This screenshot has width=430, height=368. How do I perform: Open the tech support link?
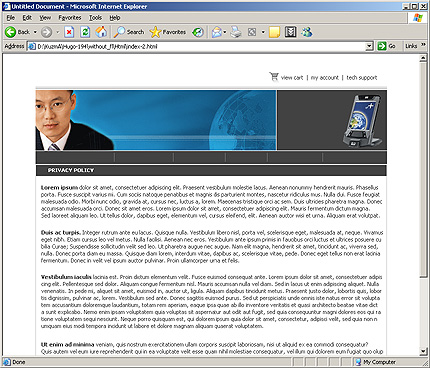pos(362,78)
